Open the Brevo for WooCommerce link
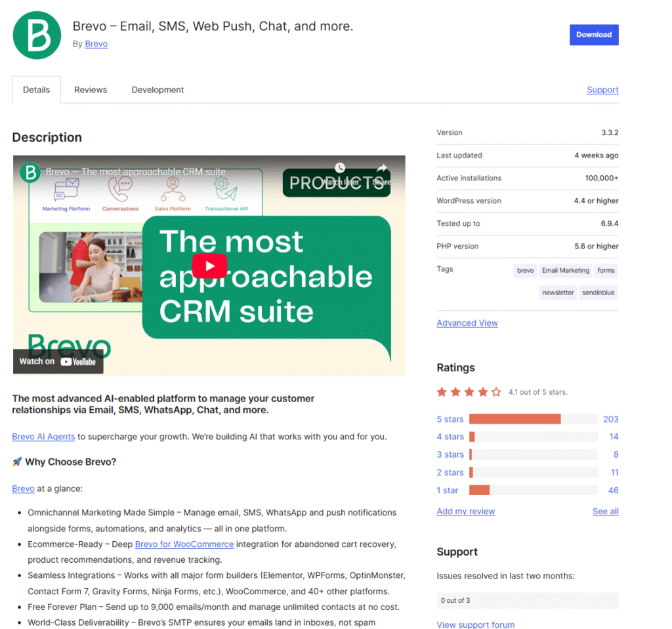 184,544
